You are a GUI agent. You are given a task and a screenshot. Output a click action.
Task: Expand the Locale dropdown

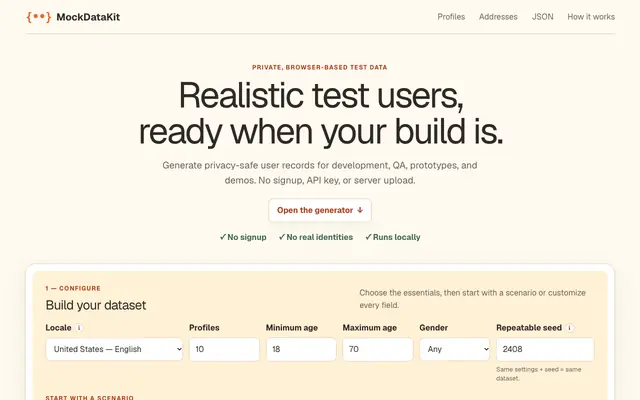point(114,349)
